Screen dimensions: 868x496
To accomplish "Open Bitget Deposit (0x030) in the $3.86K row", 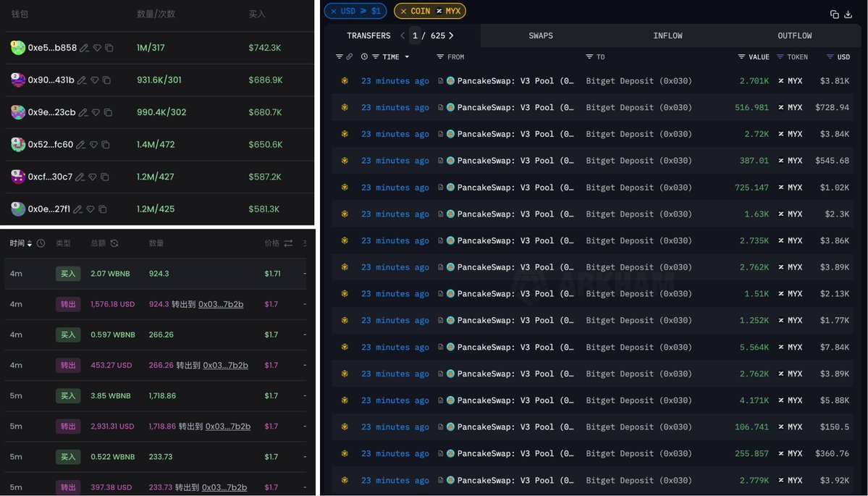I will pos(639,241).
